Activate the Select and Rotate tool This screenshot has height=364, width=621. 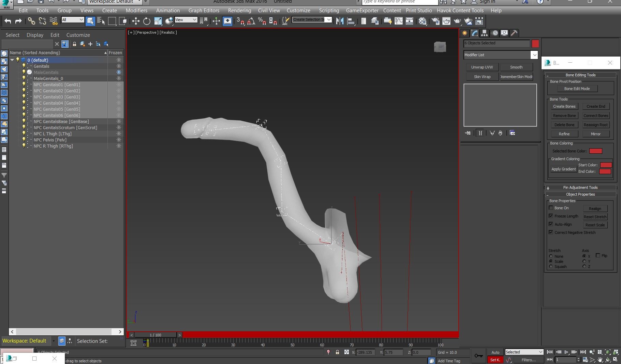tap(147, 21)
